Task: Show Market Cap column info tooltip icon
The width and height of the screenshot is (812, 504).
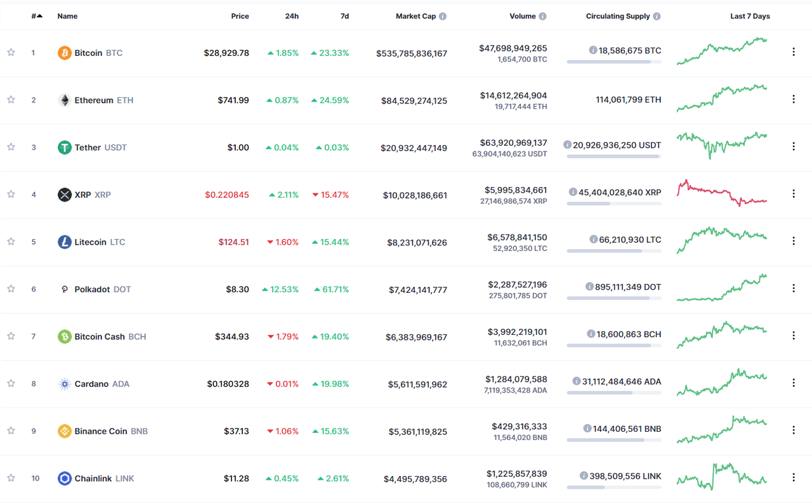Action: pos(443,16)
